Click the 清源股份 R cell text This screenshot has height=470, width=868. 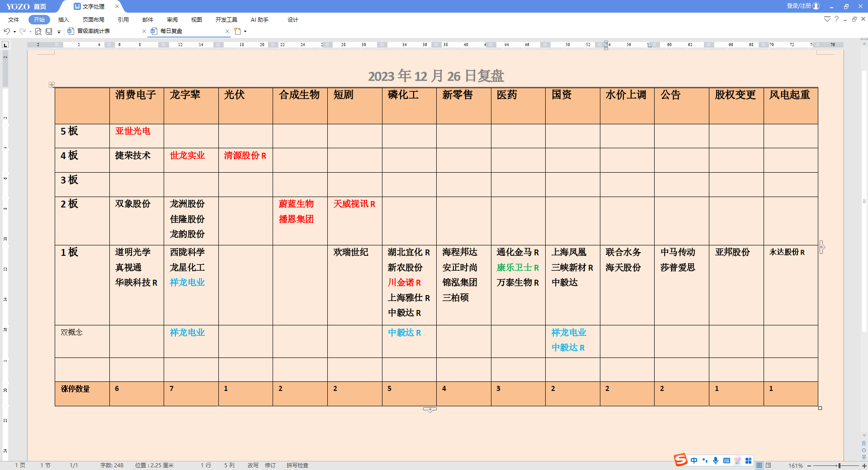pos(245,155)
